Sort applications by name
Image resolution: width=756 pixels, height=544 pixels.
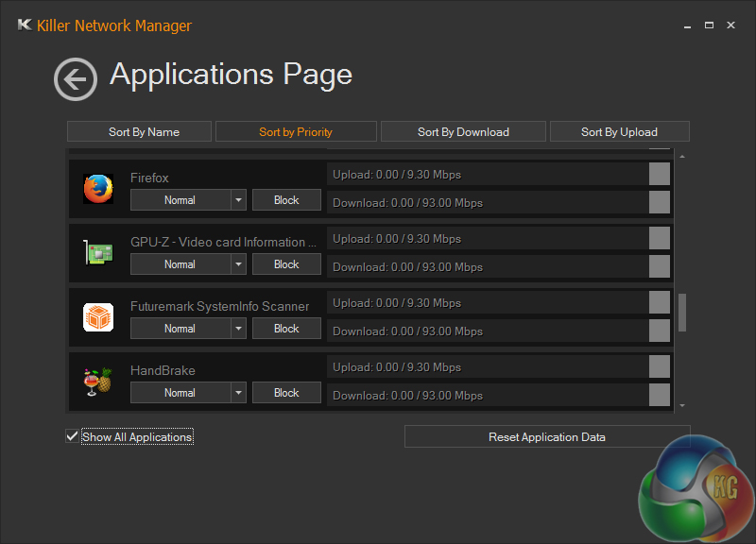pyautogui.click(x=144, y=132)
